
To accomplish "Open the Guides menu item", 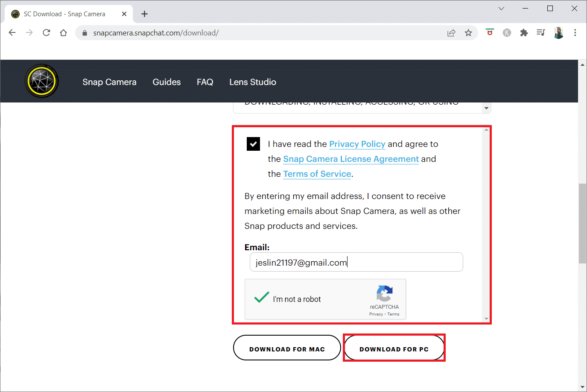I will (x=166, y=82).
